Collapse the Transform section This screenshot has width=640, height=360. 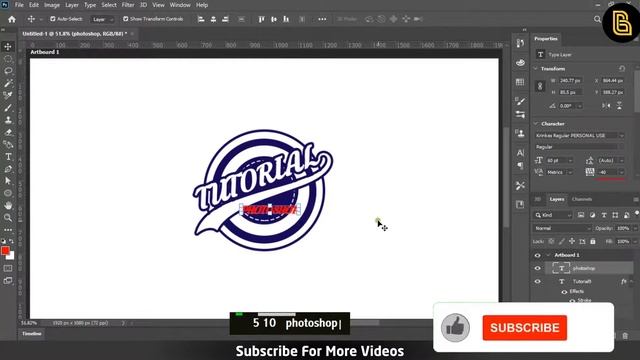pyautogui.click(x=536, y=69)
